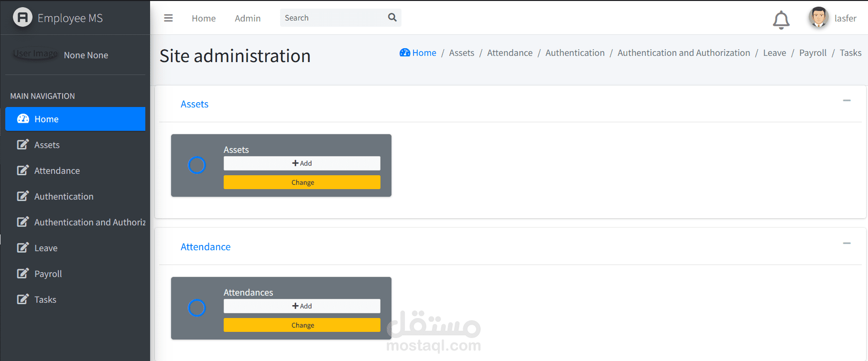The height and width of the screenshot is (361, 868).
Task: Click the edit icon next to Authentication in sidebar
Action: click(23, 196)
